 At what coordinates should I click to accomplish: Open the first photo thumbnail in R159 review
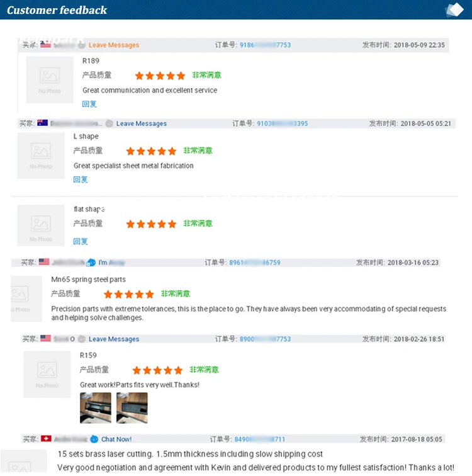click(x=96, y=408)
